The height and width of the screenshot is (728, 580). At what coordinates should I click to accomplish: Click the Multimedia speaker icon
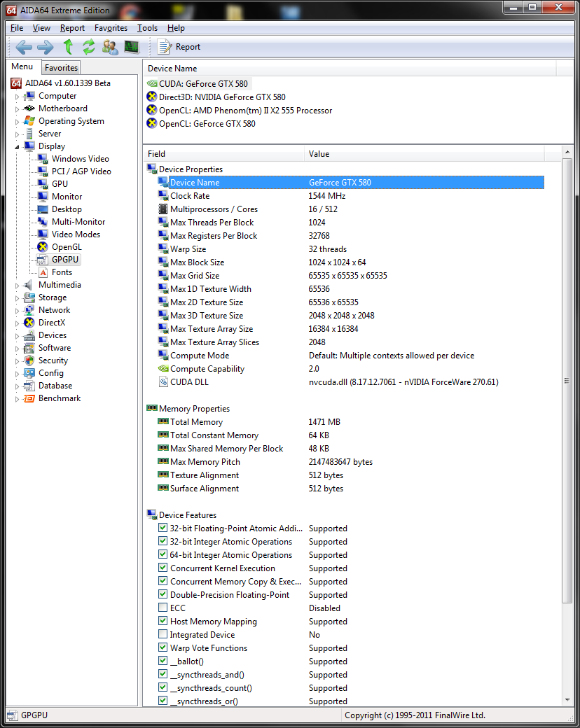click(x=29, y=285)
